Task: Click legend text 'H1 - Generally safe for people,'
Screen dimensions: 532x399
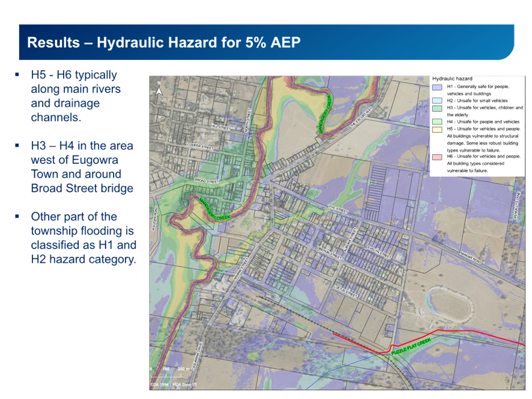Action: tap(478, 87)
